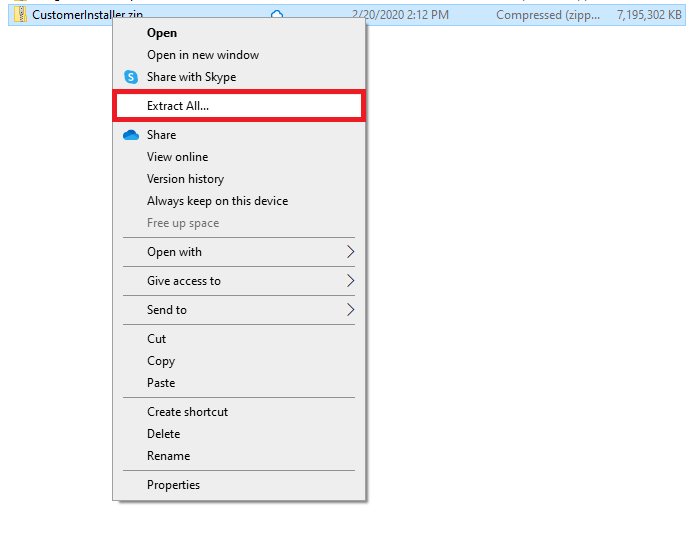Select View online menu entry
Viewport: 693px width, 551px height.
(x=177, y=157)
